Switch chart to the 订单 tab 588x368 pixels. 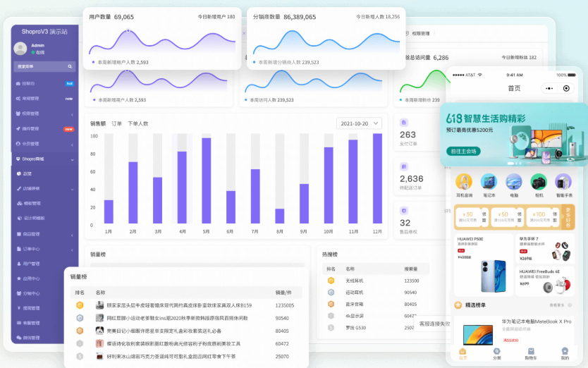pos(116,123)
